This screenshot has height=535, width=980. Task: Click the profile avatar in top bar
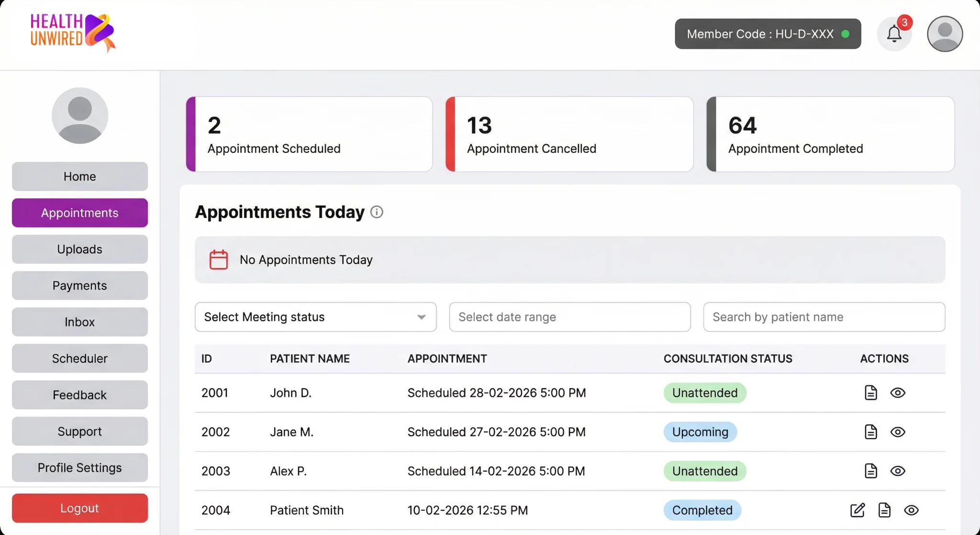[x=944, y=34]
